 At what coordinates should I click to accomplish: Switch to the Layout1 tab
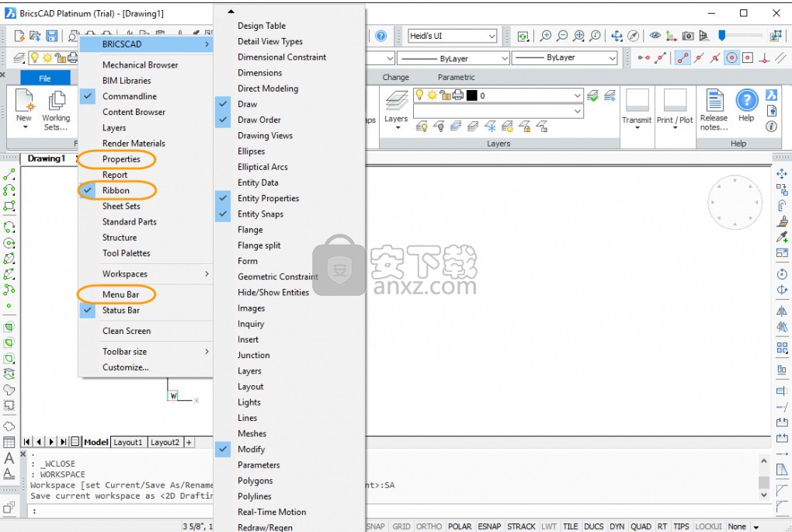pyautogui.click(x=128, y=442)
